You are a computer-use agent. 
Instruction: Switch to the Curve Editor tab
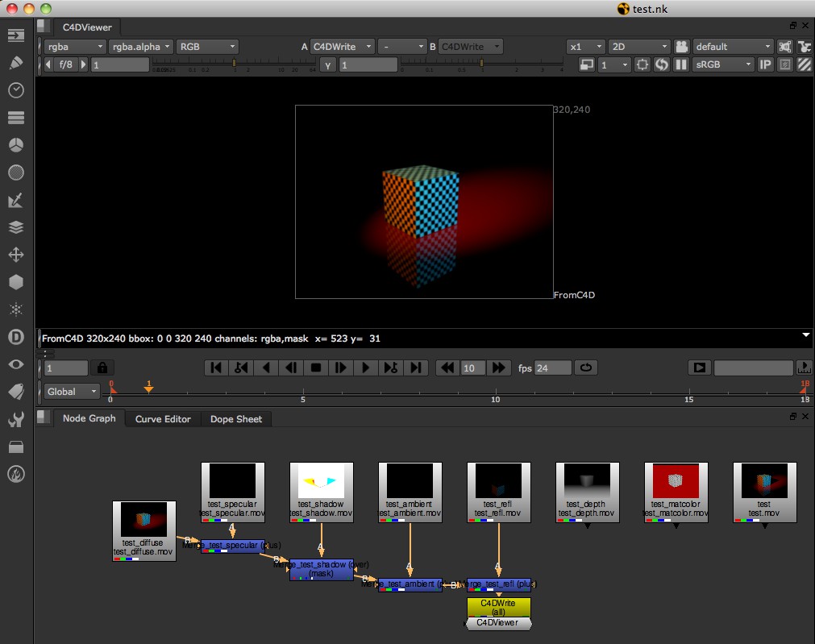[x=163, y=419]
